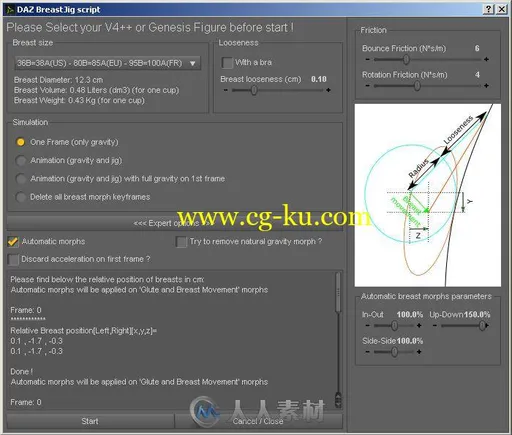Viewport: 512px width, 435px height.
Task: Uncheck the Automatic morphs checkbox
Action: click(x=13, y=241)
